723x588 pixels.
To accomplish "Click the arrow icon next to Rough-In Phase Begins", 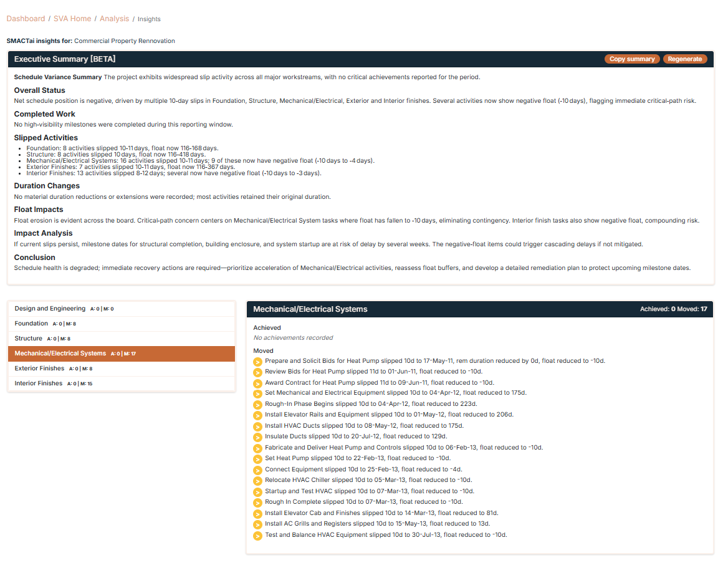I will point(257,403).
